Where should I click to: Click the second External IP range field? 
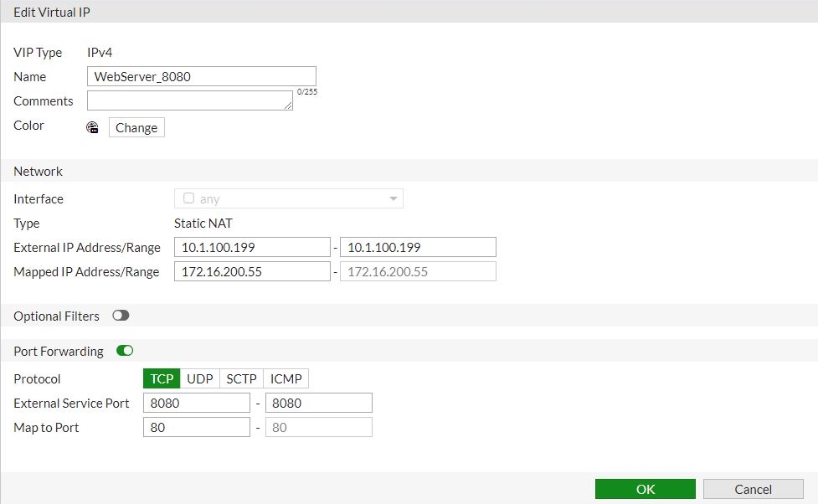point(418,246)
